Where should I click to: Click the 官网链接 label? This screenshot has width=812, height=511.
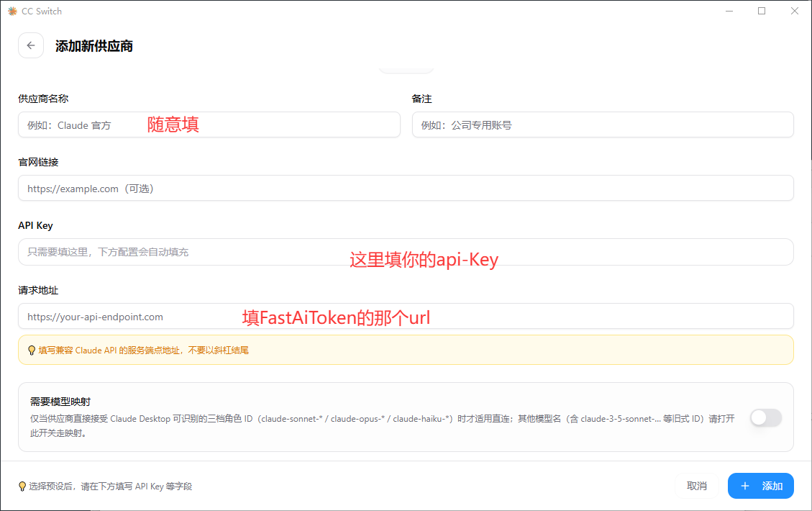coord(38,162)
